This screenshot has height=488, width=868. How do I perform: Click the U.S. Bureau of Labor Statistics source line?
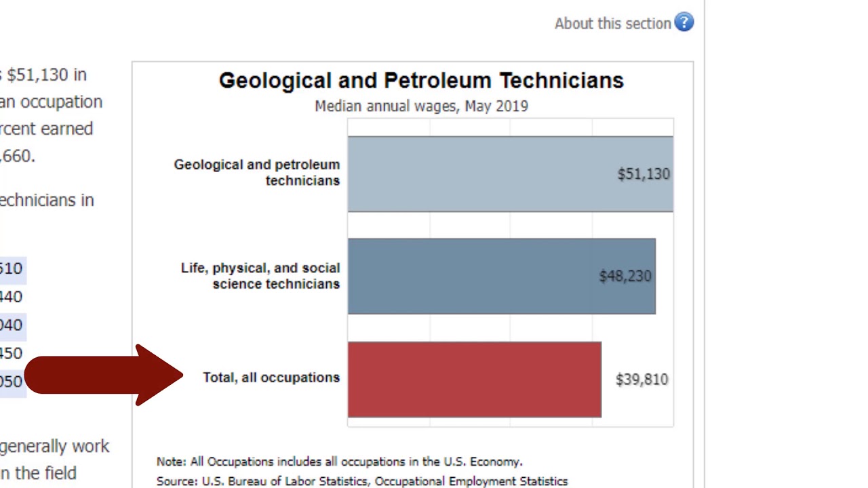(x=361, y=481)
